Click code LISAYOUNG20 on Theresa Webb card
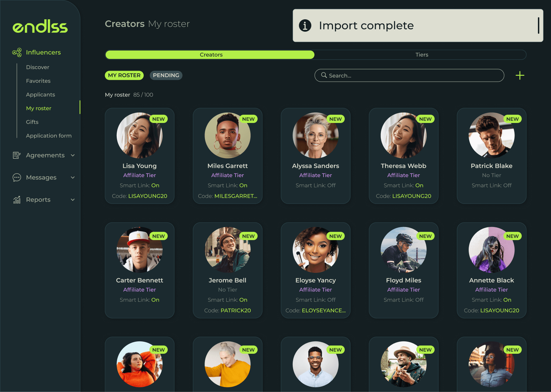Viewport: 551px width, 392px height. (412, 196)
